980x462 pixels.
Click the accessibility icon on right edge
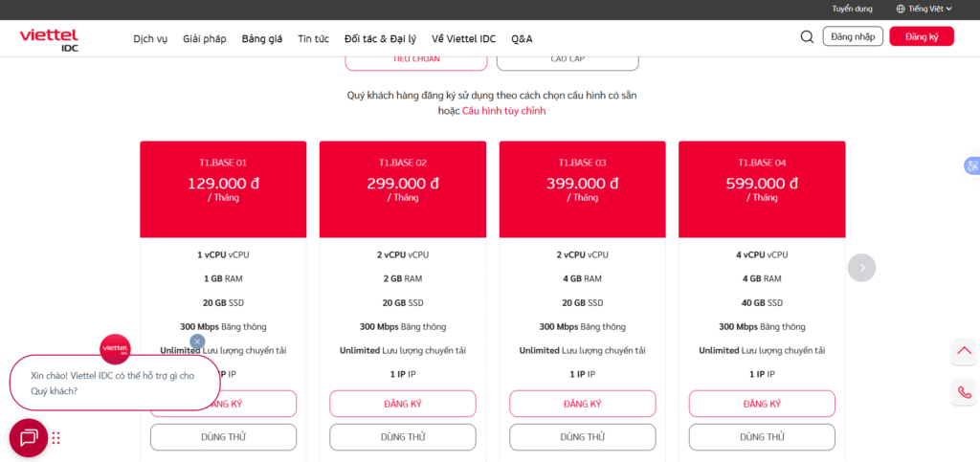point(971,165)
